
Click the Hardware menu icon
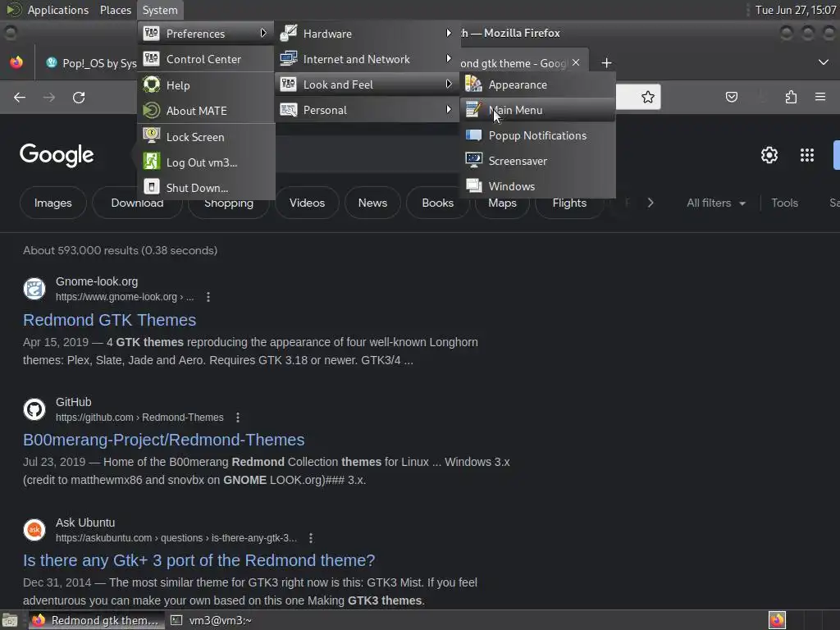click(289, 33)
